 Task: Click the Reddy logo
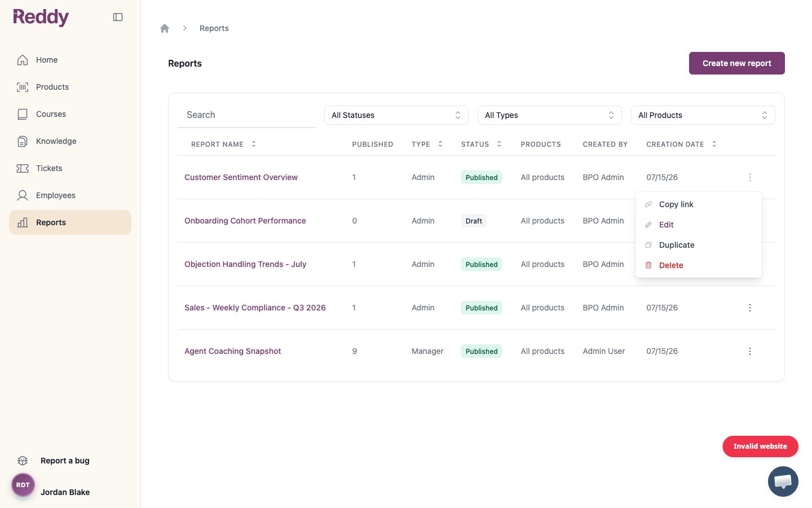[41, 17]
